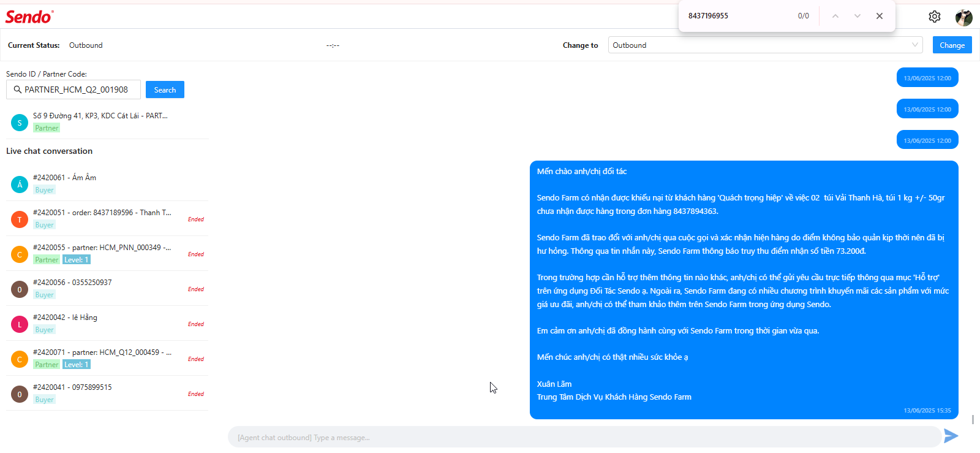The image size is (980, 453).
Task: Send the message with paper plane icon
Action: [x=951, y=436]
